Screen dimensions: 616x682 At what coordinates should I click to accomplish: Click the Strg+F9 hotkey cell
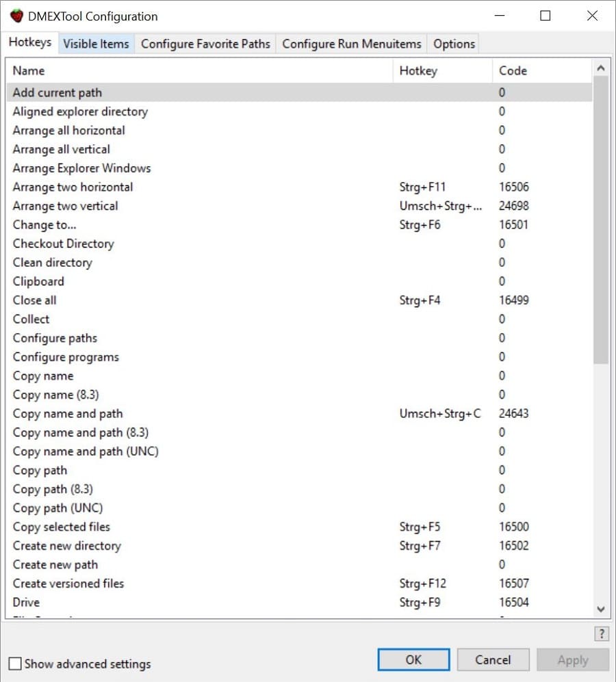[420, 603]
